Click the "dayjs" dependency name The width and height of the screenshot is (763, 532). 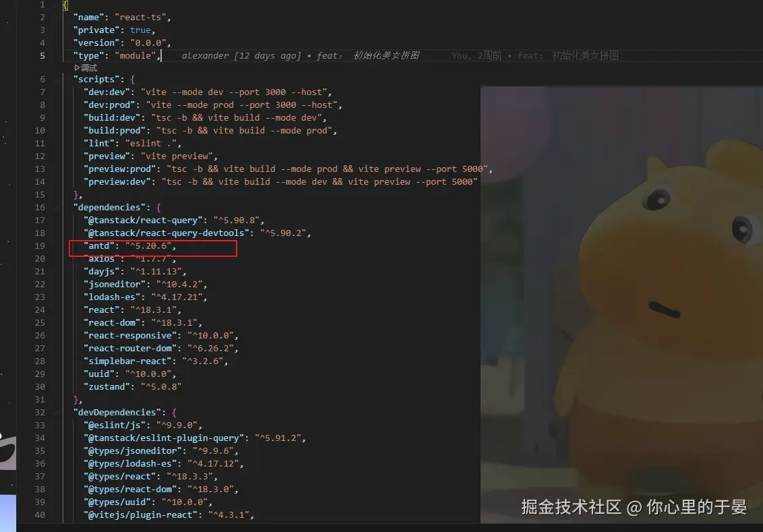tap(101, 271)
